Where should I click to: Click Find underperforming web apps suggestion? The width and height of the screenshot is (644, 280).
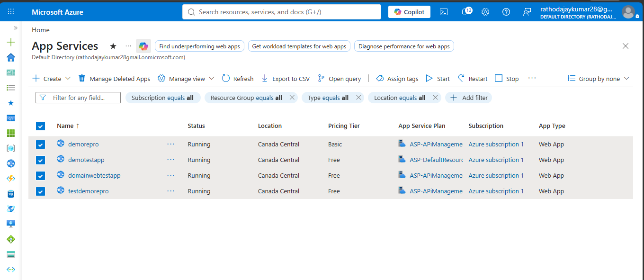199,46
